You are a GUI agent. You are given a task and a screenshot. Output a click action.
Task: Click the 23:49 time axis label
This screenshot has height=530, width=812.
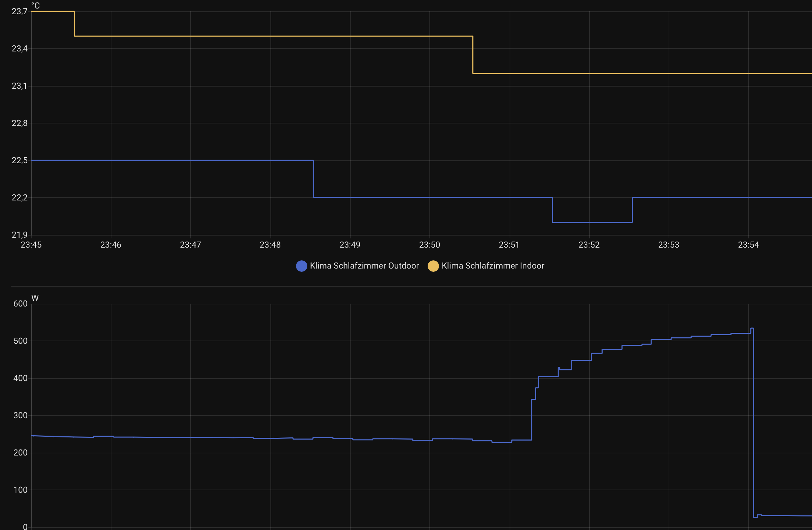(350, 245)
